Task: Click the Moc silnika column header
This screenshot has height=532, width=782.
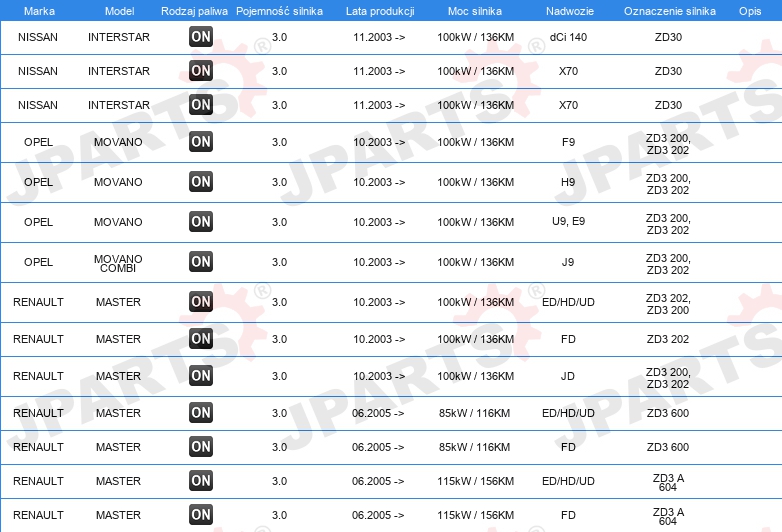Action: tap(475, 11)
